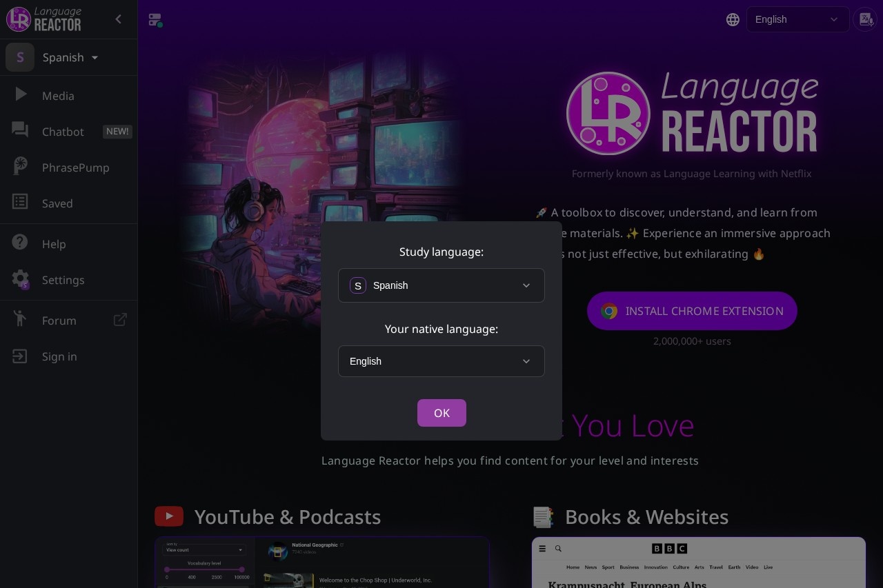Click the connected device status icon near top
The image size is (883, 588).
click(x=155, y=19)
